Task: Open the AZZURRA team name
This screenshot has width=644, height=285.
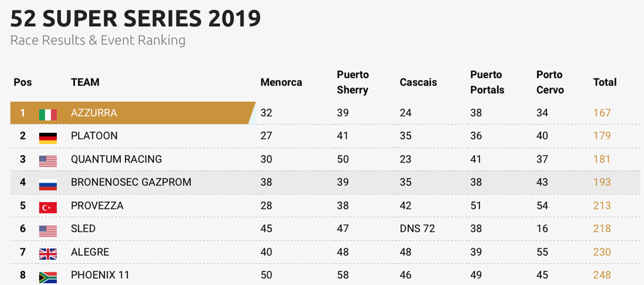Action: coord(94,113)
